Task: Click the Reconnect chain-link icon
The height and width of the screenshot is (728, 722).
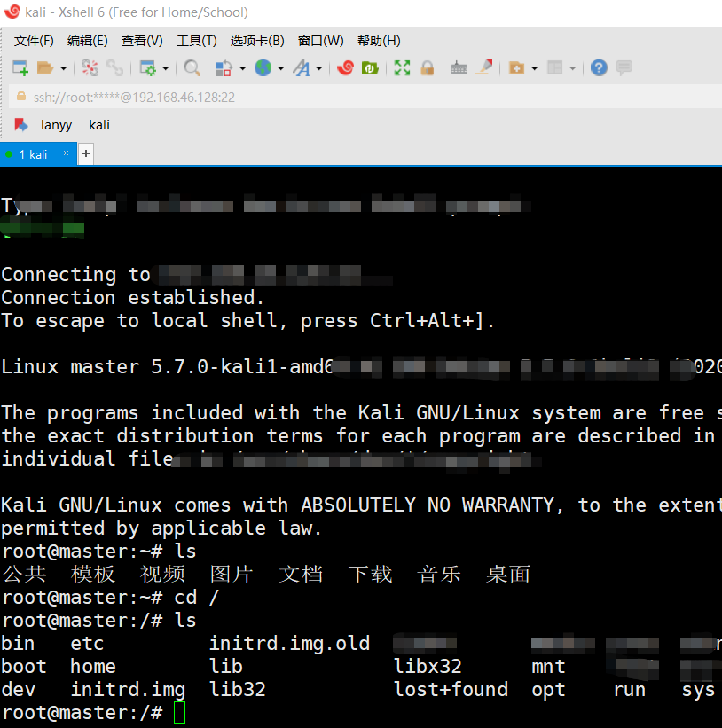Action: pyautogui.click(x=114, y=68)
